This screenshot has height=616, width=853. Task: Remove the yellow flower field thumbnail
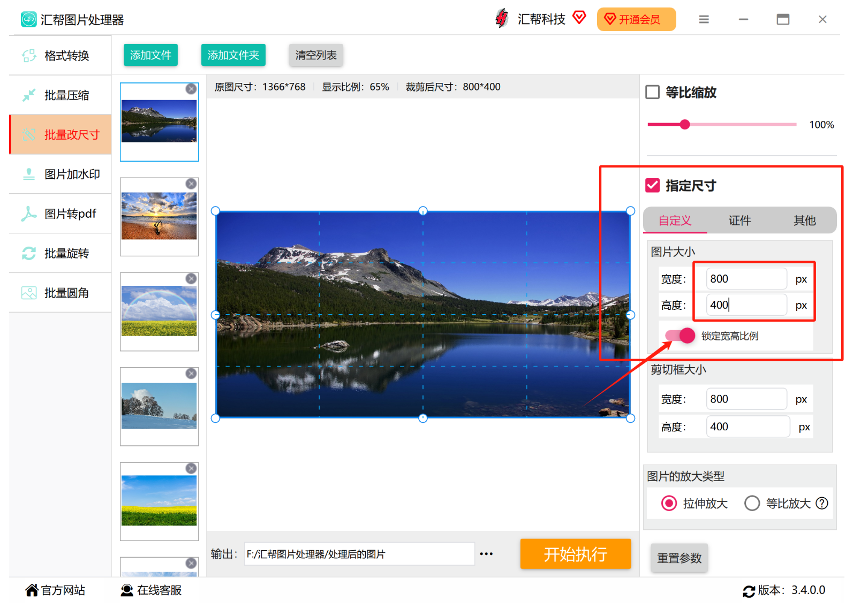pos(191,468)
